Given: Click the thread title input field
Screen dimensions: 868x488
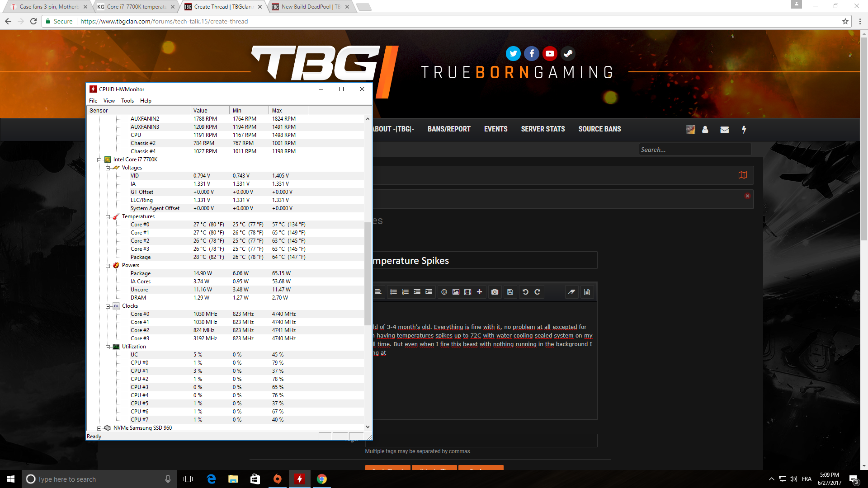Looking at the screenshot, I should click(x=485, y=260).
